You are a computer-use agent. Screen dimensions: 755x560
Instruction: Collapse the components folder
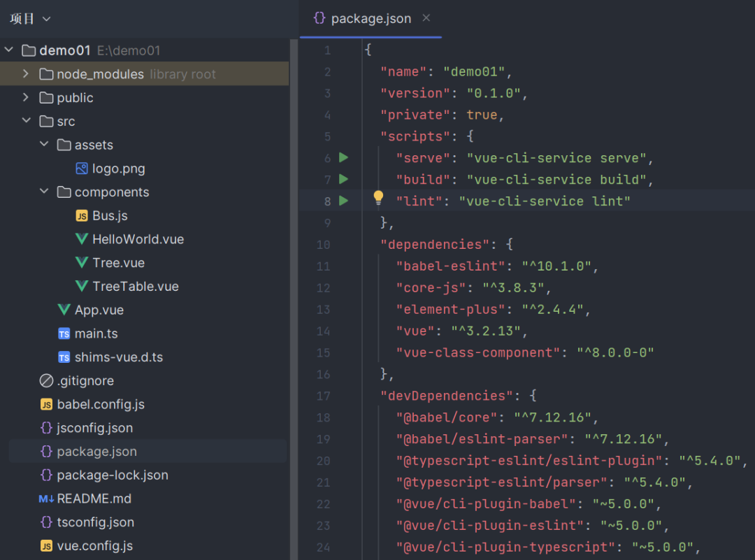pos(44,192)
